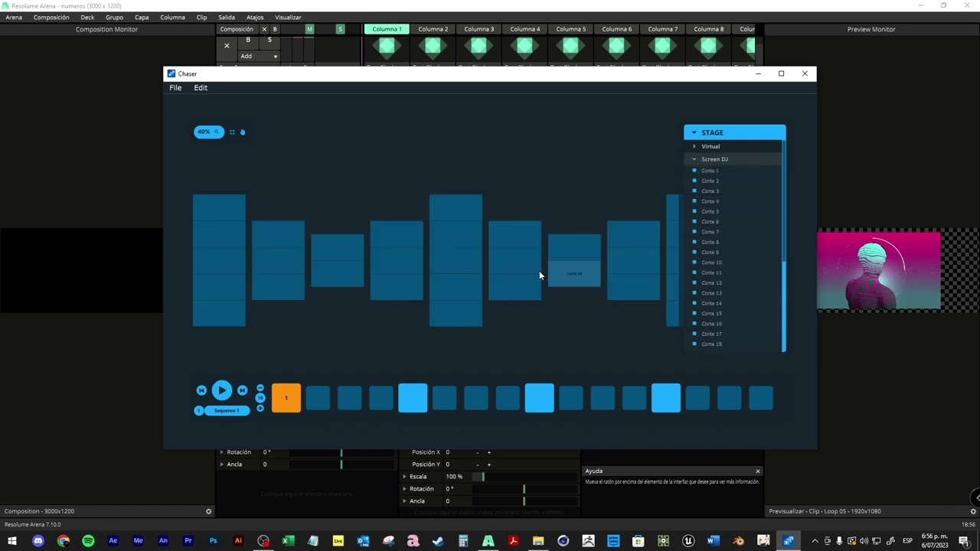Click the slice icon next to Corte 3
Viewport: 980px width, 551px height.
click(x=694, y=191)
